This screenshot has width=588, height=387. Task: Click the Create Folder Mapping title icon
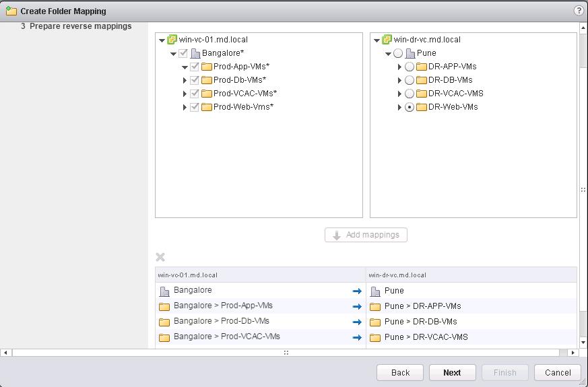(x=11, y=11)
